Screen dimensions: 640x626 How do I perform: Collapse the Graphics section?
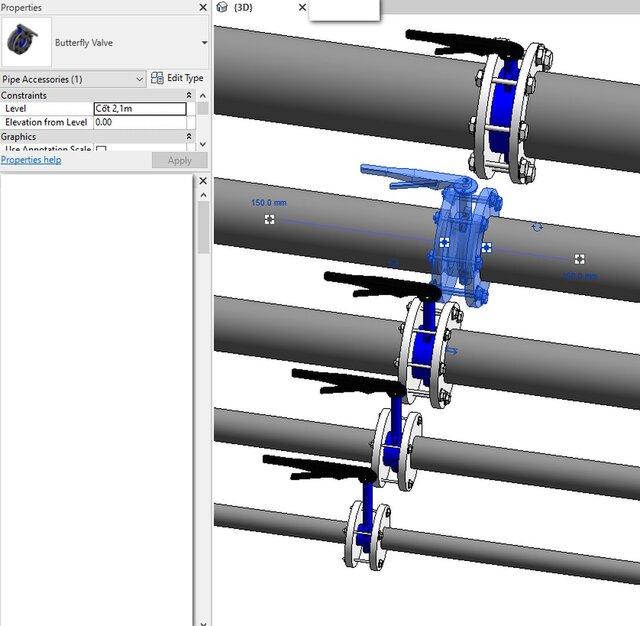click(x=189, y=137)
